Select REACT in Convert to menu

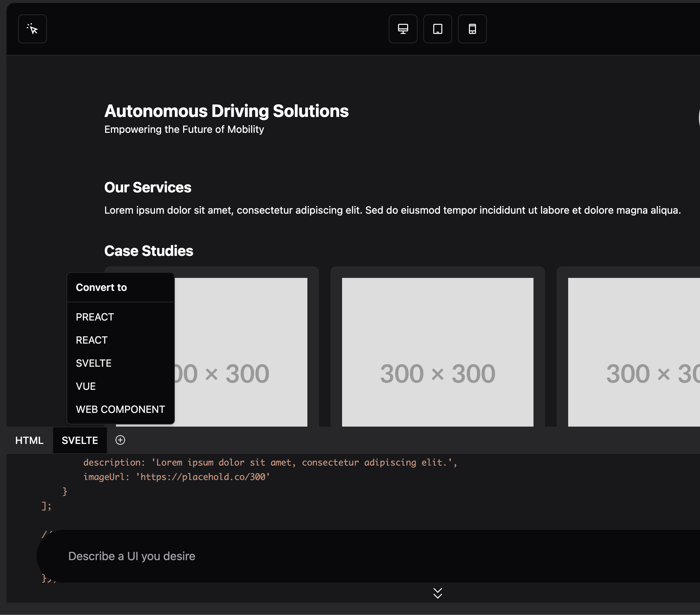[x=121, y=340]
